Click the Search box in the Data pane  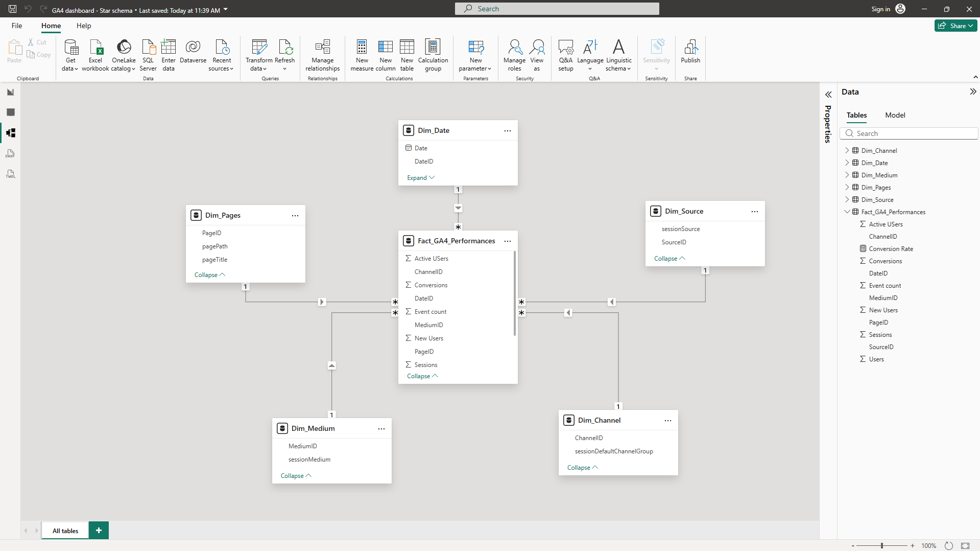(909, 133)
